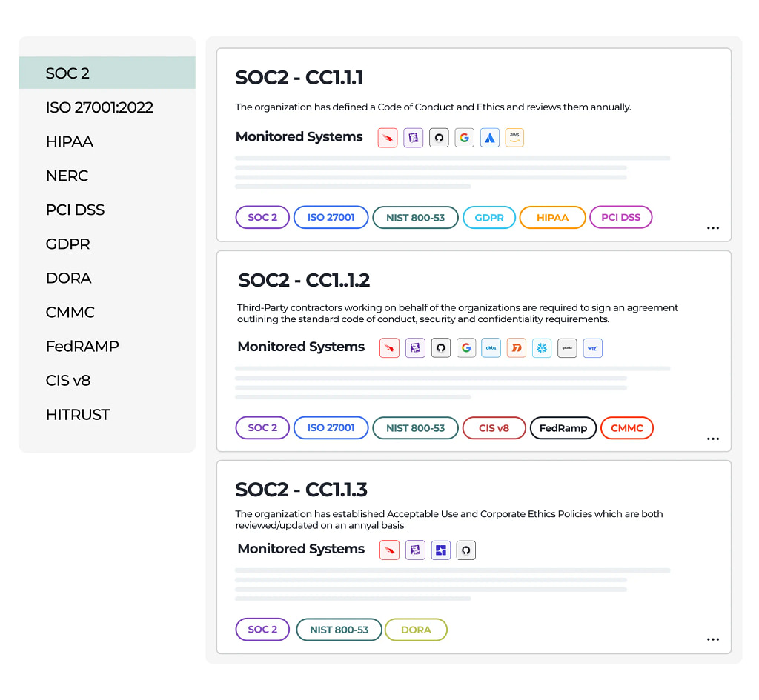Click the GitHub icon in SOC2 - CC1.1.3 card

click(465, 550)
